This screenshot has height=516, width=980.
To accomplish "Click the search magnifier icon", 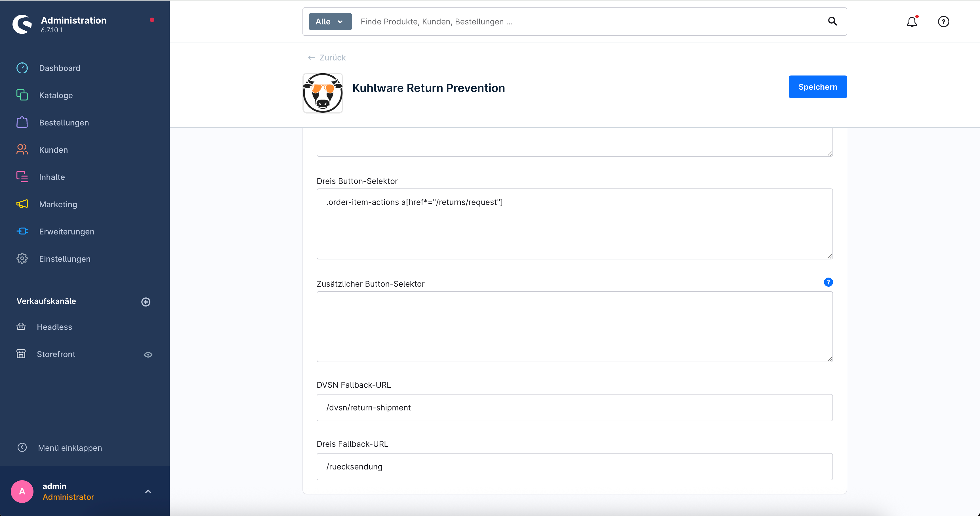I will click(832, 21).
